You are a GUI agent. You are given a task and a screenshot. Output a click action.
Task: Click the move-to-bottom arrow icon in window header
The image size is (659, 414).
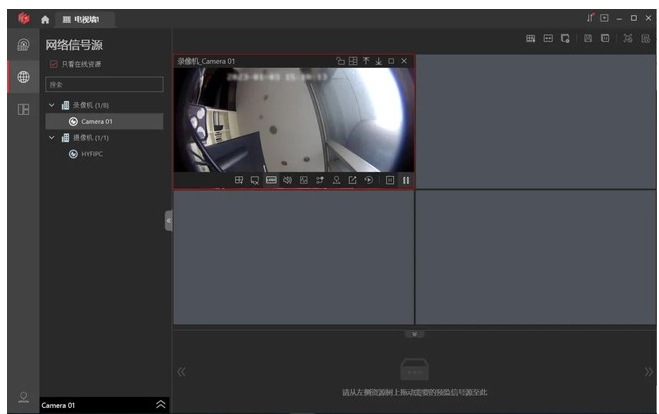coord(379,61)
